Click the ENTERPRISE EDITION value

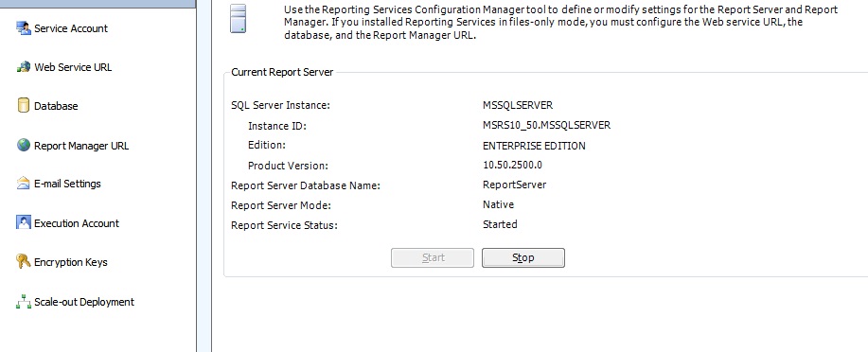534,146
